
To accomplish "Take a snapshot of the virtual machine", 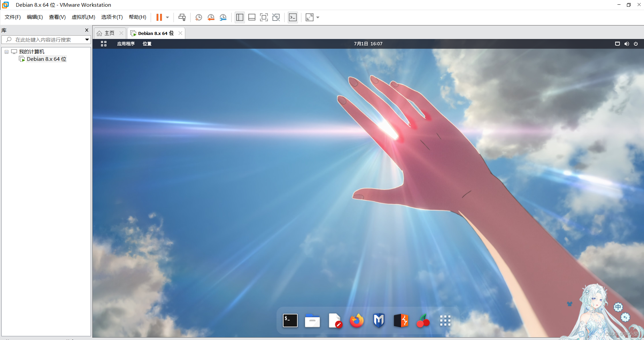I will pyautogui.click(x=199, y=17).
